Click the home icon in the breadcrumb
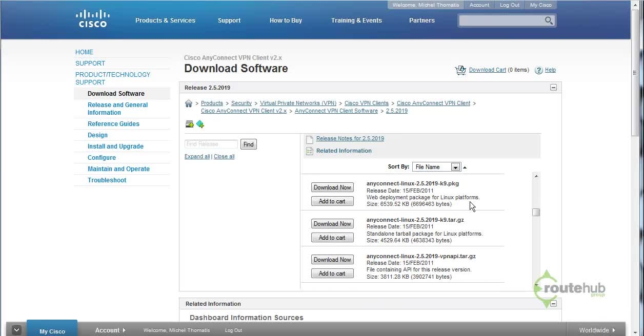 pos(189,103)
